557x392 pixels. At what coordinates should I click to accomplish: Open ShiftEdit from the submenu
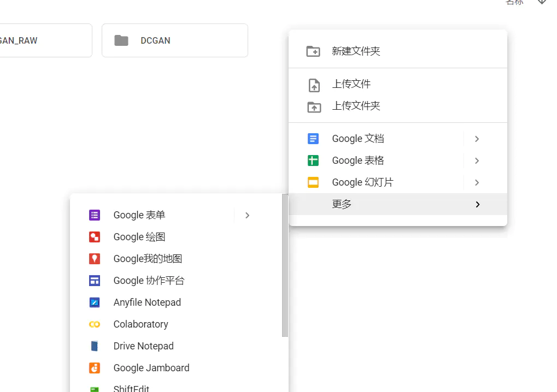(x=176, y=387)
